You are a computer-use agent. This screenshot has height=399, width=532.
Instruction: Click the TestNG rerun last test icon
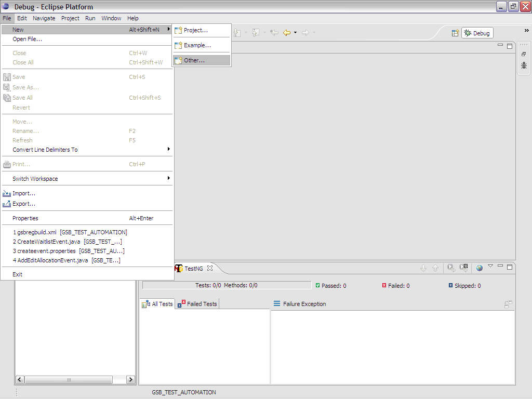451,268
